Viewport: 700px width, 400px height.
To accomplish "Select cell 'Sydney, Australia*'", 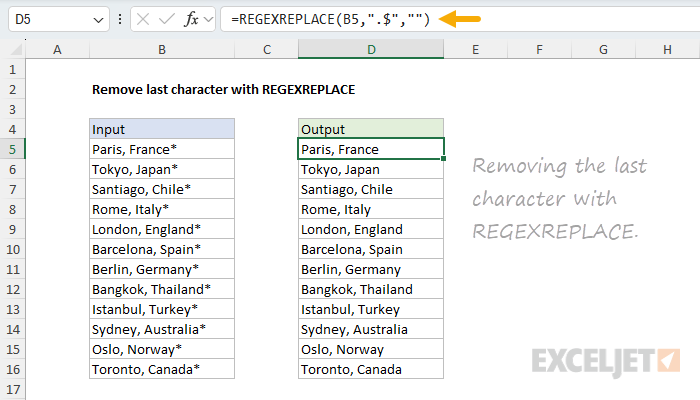I will [162, 329].
